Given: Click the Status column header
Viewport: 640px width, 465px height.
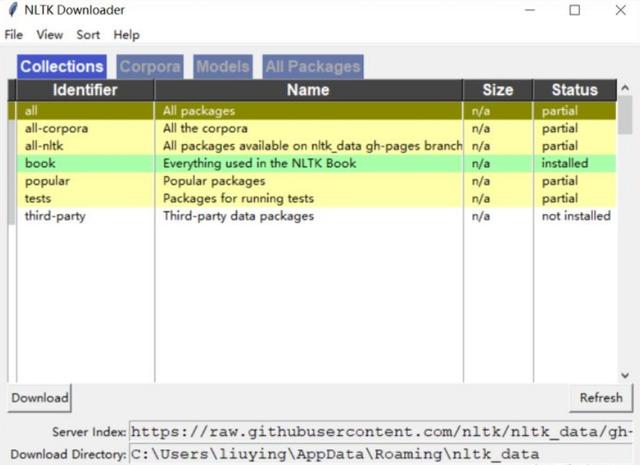Looking at the screenshot, I should 575,90.
